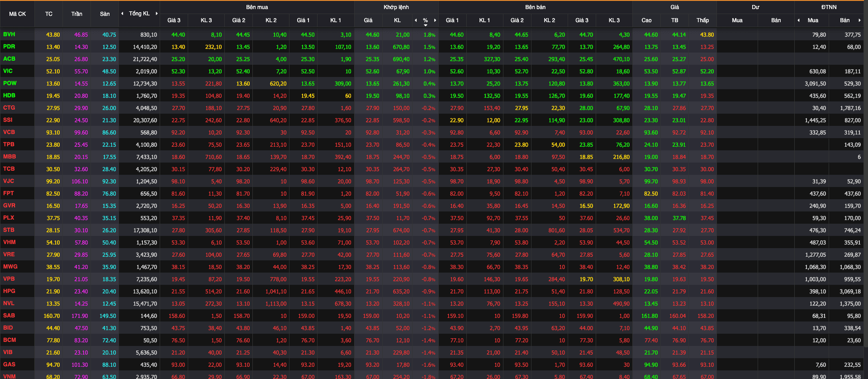Click the KL 1 header under Bên bán
This screenshot has height=379, width=868.
coord(484,20)
